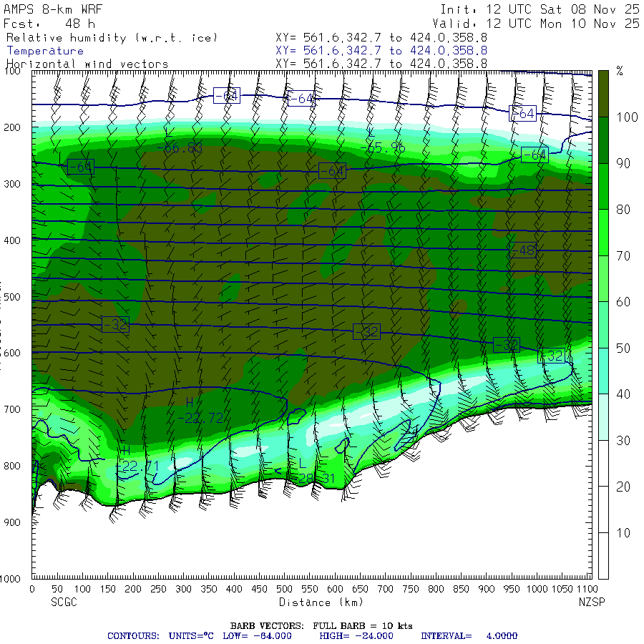644x644 pixels.
Task: Click the '100' percent label on color bar
Action: (x=627, y=117)
